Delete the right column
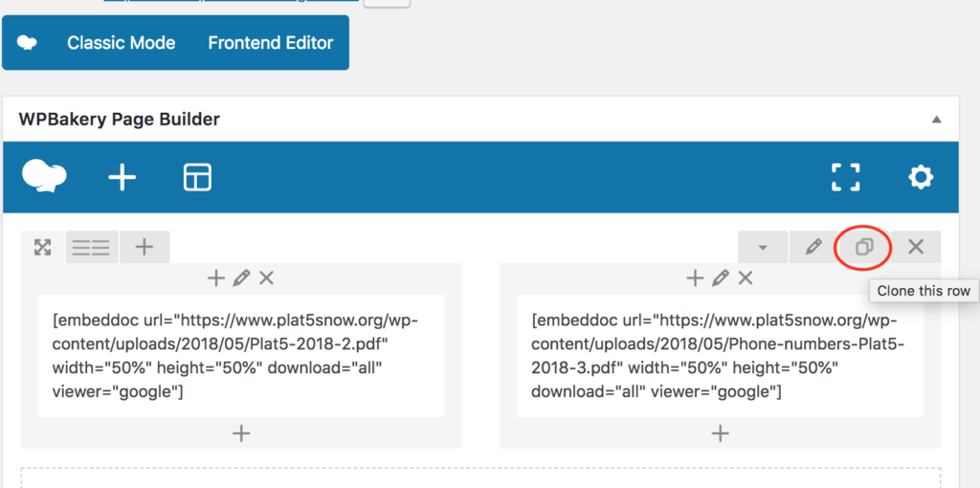This screenshot has height=488, width=980. point(746,278)
